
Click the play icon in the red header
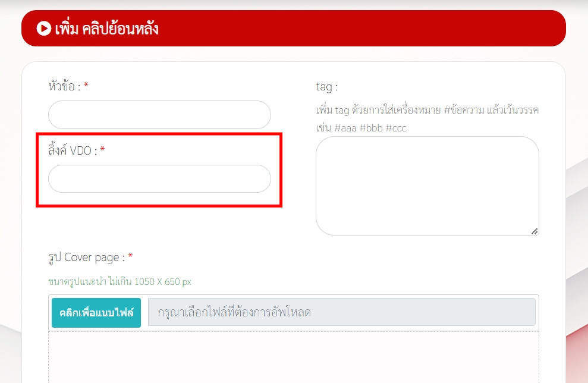[43, 29]
